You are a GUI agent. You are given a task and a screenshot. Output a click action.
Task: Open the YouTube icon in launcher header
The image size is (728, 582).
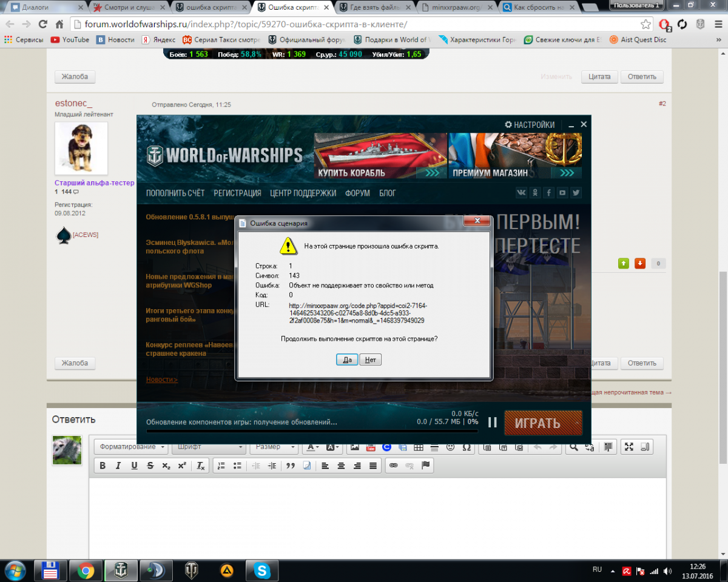coord(562,193)
